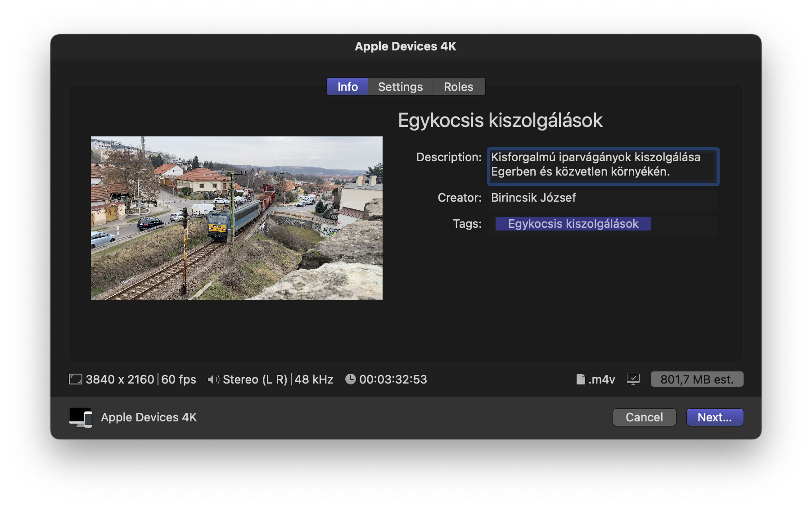Click the audio speaker icon
The image size is (812, 506).
pyautogui.click(x=213, y=379)
